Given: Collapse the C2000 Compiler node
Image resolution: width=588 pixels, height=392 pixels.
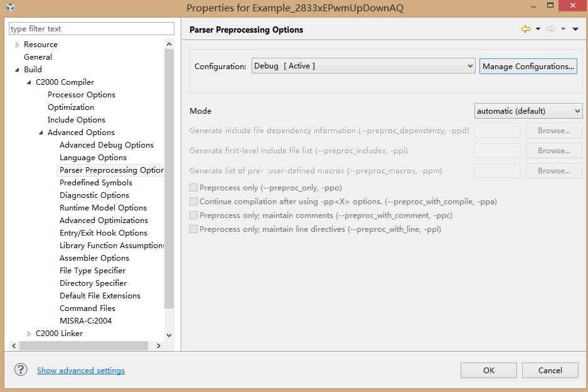Looking at the screenshot, I should (29, 82).
